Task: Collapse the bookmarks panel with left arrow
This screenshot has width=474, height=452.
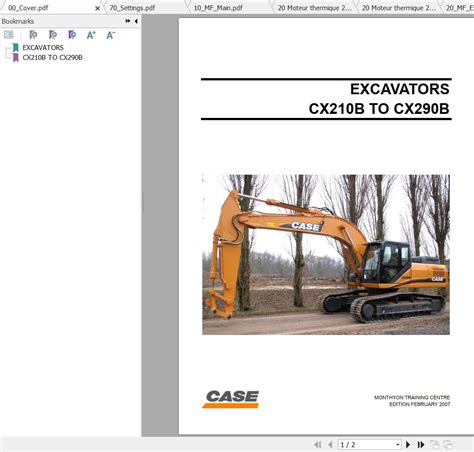Action: (136, 21)
